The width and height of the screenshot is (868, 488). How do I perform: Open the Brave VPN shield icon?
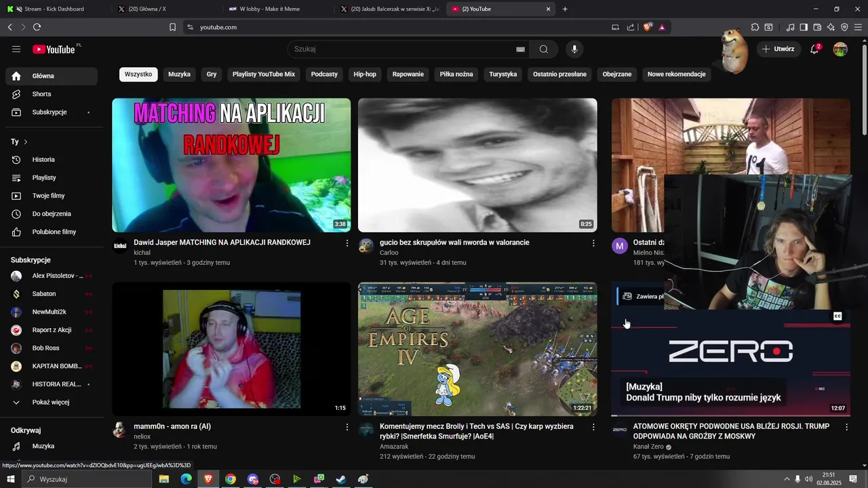coord(844,27)
